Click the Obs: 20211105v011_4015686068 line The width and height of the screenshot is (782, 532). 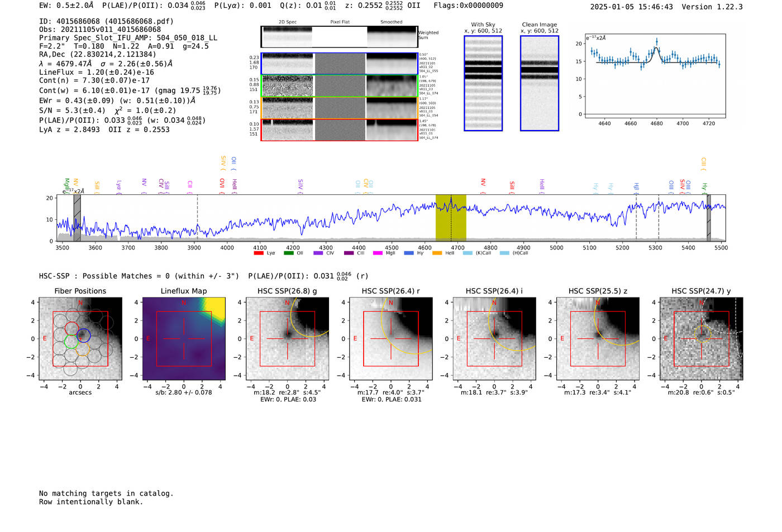pos(100,30)
